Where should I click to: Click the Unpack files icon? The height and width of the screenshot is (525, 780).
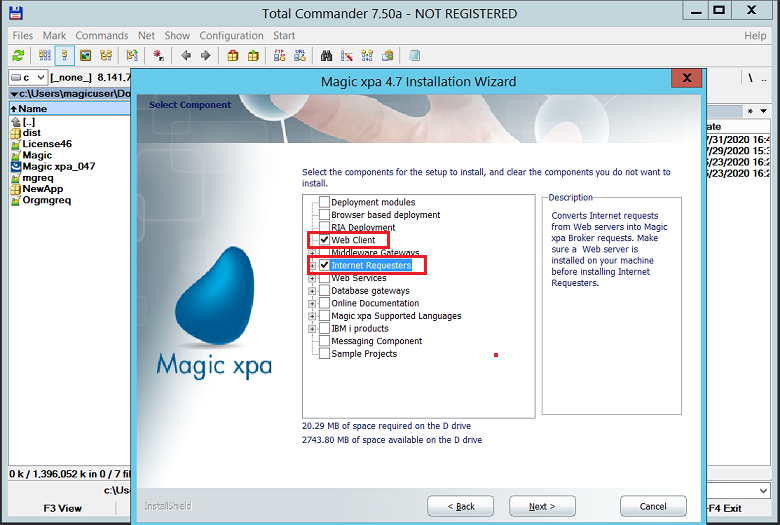pos(253,55)
